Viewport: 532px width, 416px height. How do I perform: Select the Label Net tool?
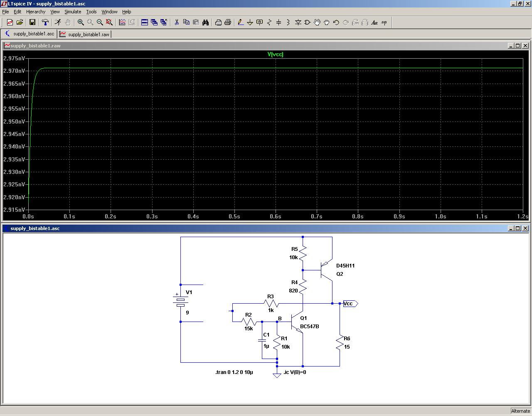259,22
